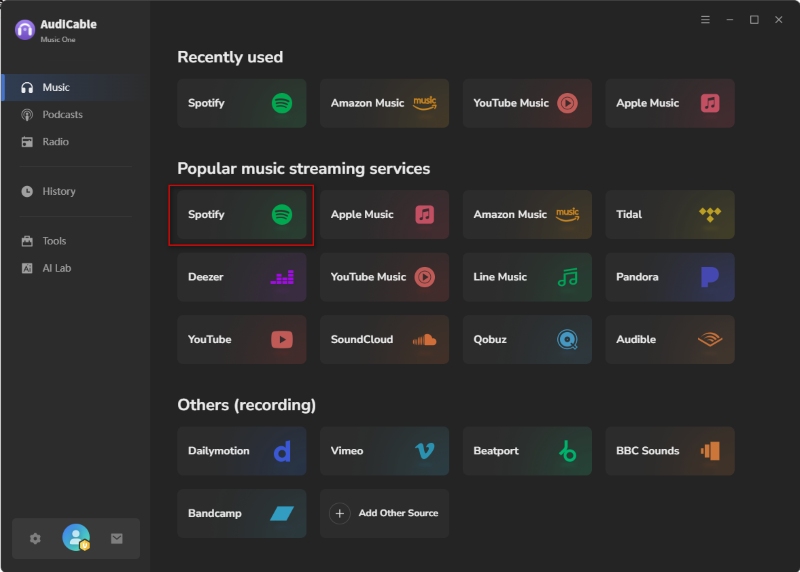Click the Line Music note icon

click(567, 277)
